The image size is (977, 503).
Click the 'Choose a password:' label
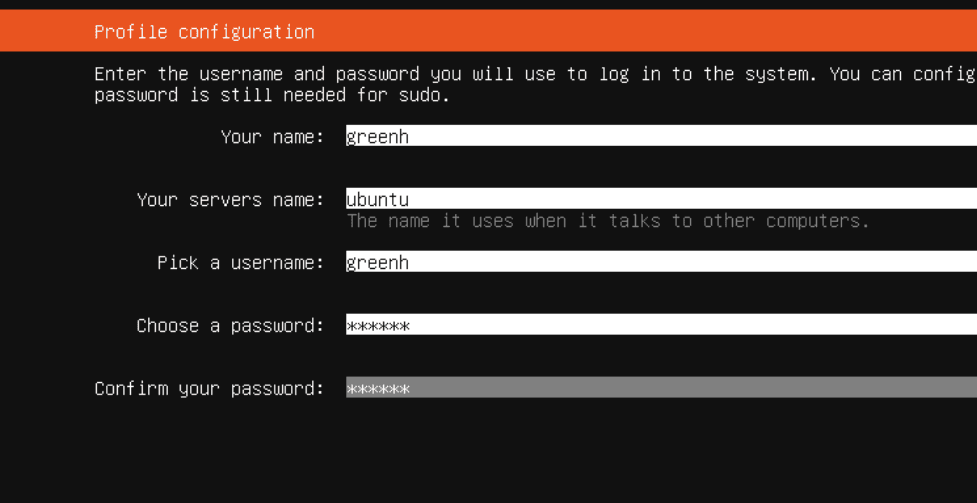click(x=231, y=325)
